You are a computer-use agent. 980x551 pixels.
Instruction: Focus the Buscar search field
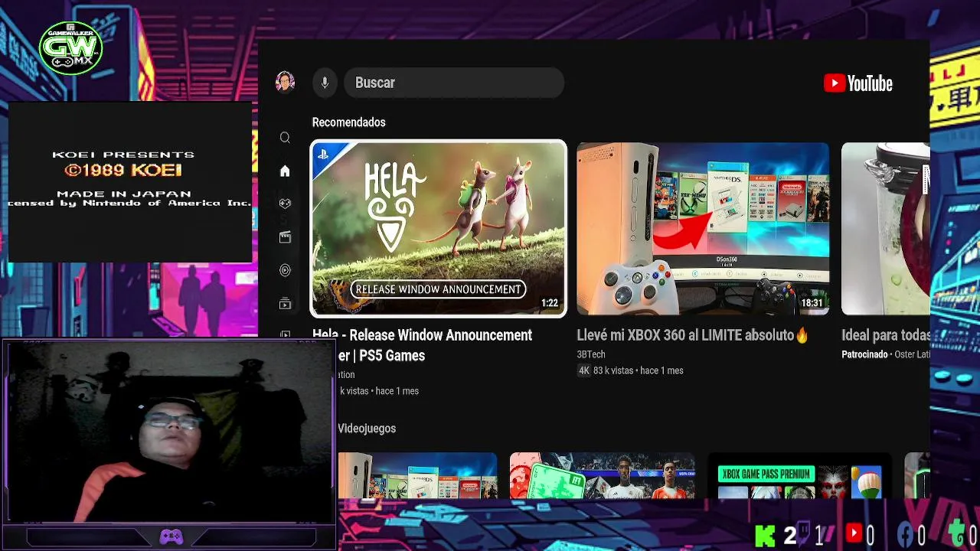click(454, 83)
